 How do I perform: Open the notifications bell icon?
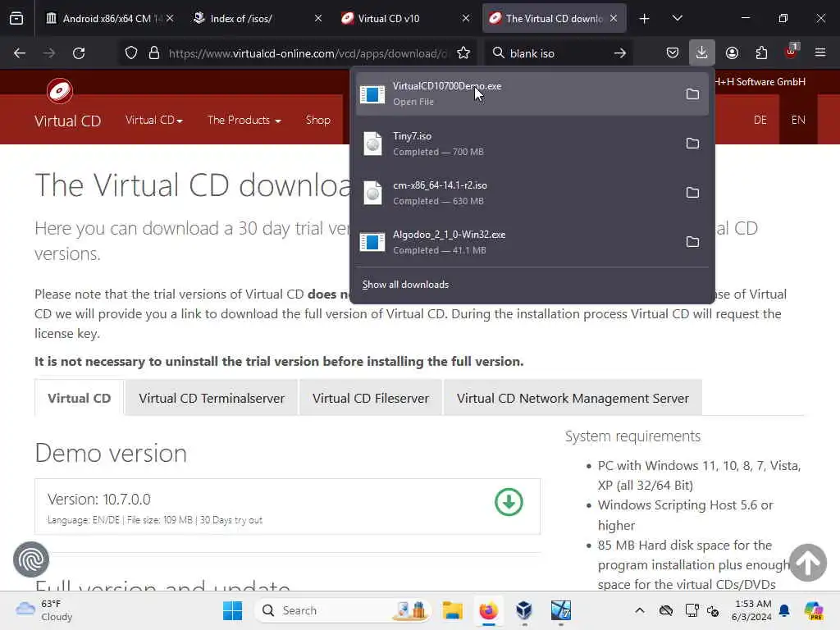(784, 610)
